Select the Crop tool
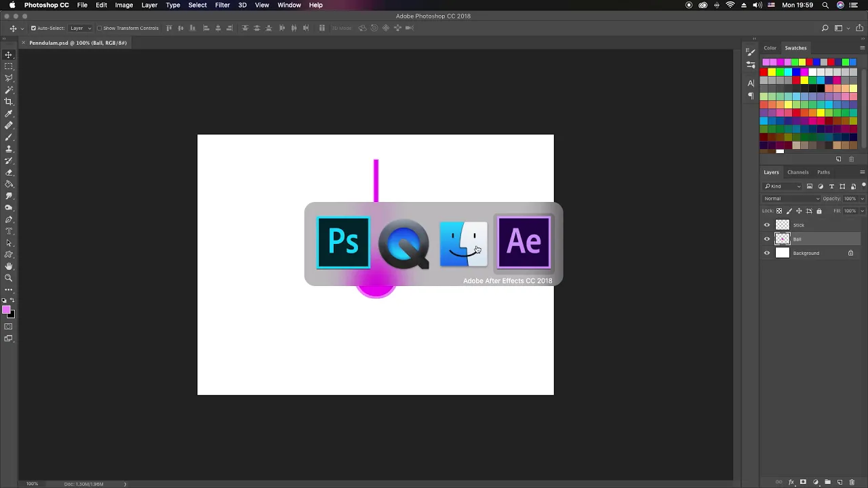 [9, 102]
